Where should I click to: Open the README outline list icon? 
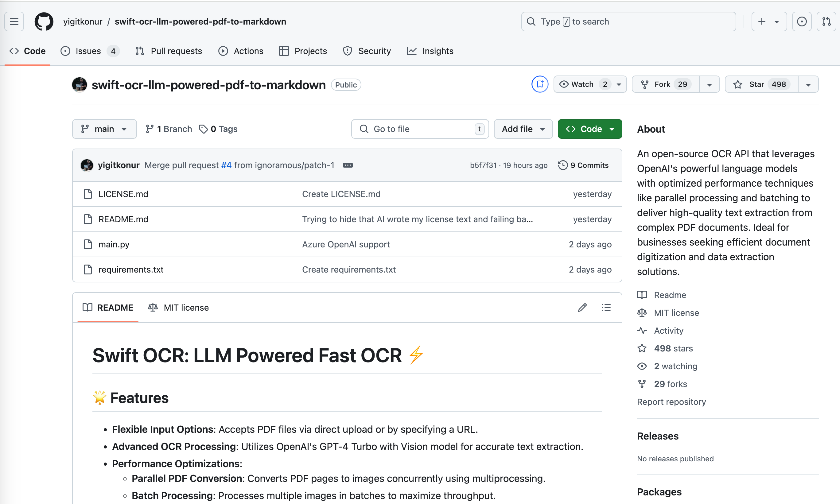pos(606,307)
